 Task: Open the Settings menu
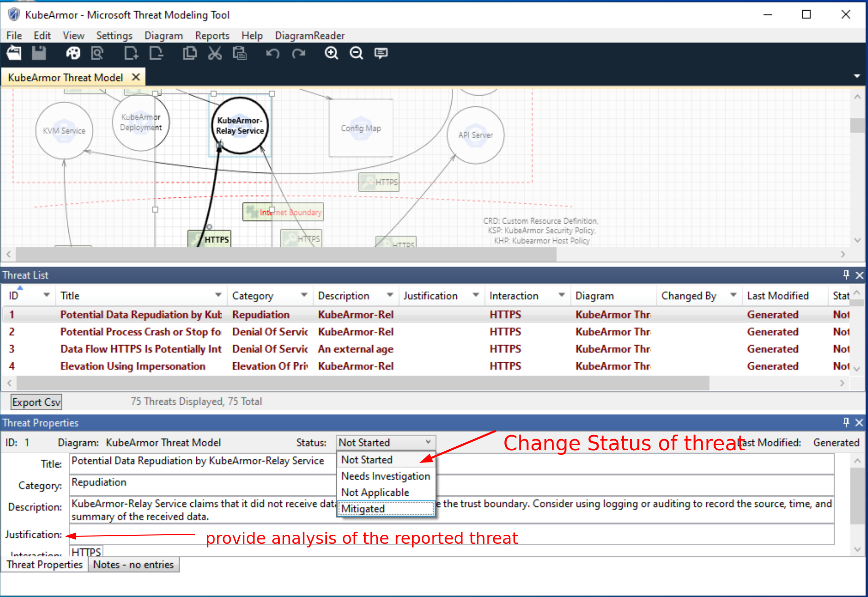click(114, 35)
